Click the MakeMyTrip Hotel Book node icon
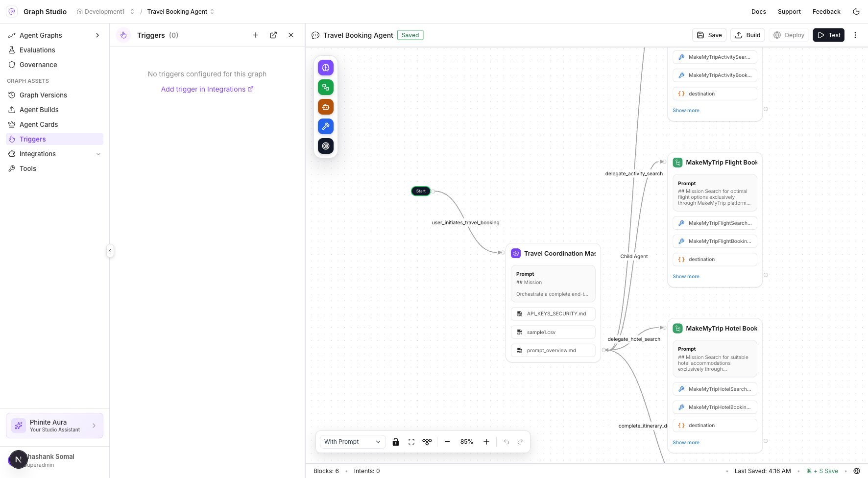The width and height of the screenshot is (868, 478). [678, 329]
